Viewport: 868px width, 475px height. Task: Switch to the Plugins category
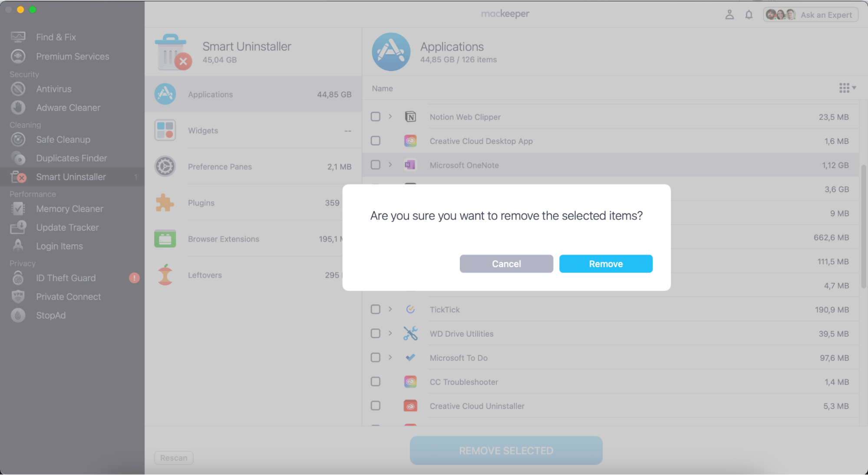(244, 203)
